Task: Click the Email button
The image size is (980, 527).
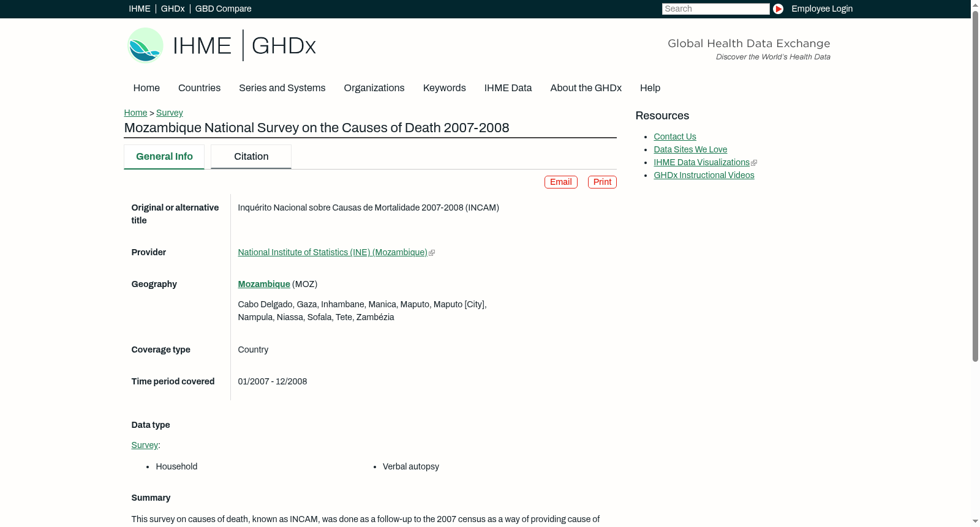Action: click(x=560, y=182)
